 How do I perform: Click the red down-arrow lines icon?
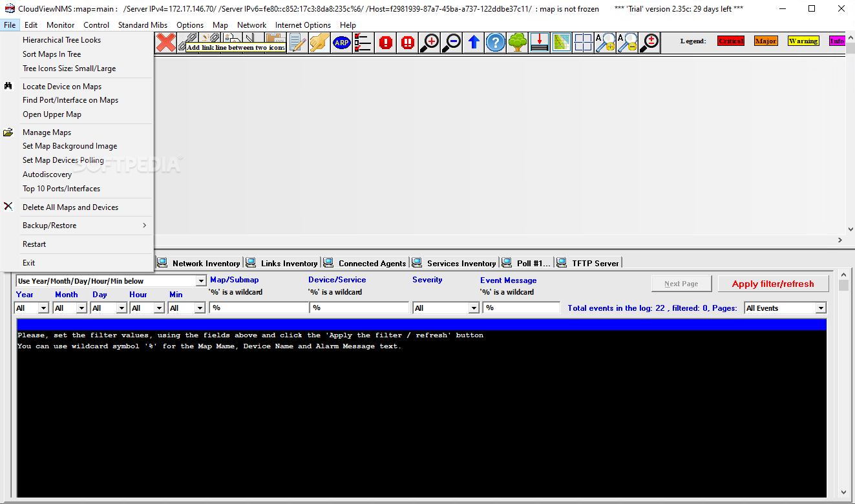tap(540, 43)
